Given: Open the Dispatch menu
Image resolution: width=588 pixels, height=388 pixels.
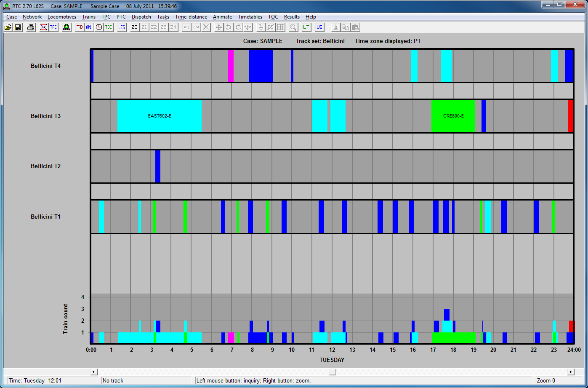Looking at the screenshot, I should point(141,17).
